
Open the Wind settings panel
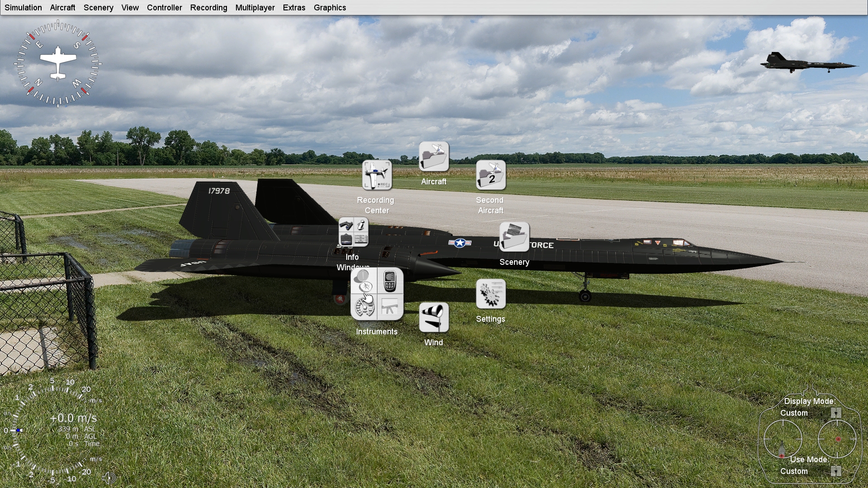point(434,318)
